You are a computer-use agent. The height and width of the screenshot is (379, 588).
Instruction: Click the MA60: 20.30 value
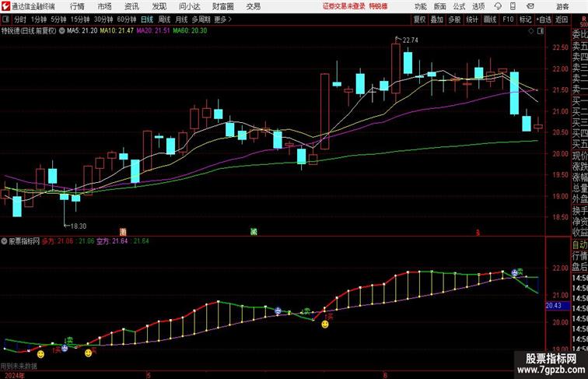tap(190, 31)
